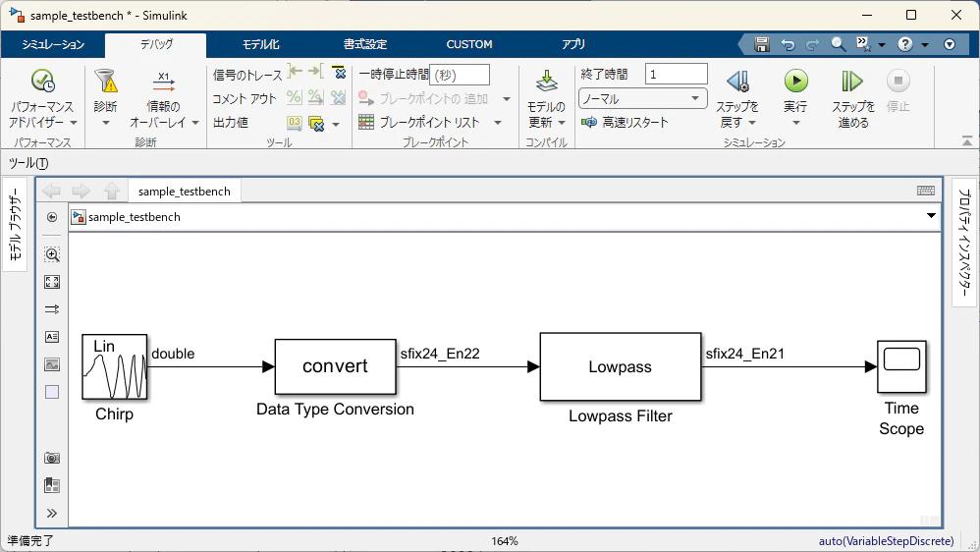Click the uncomment icon
This screenshot has height=552, width=980.
[338, 97]
